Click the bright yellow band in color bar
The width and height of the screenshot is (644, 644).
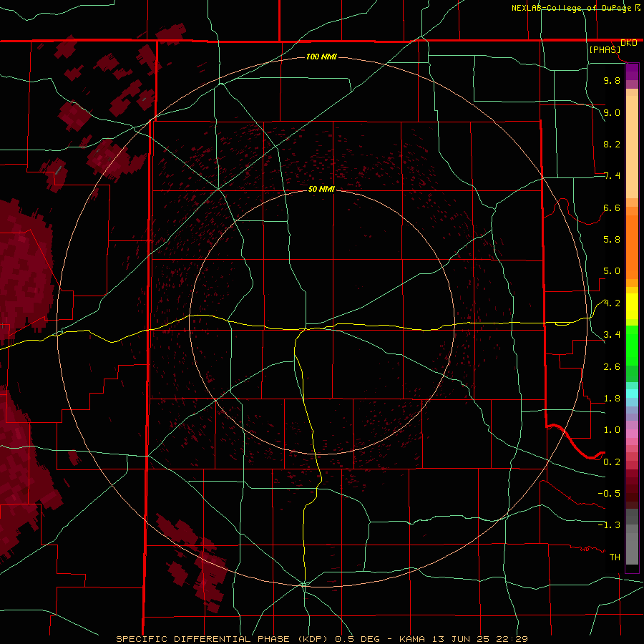[632, 306]
